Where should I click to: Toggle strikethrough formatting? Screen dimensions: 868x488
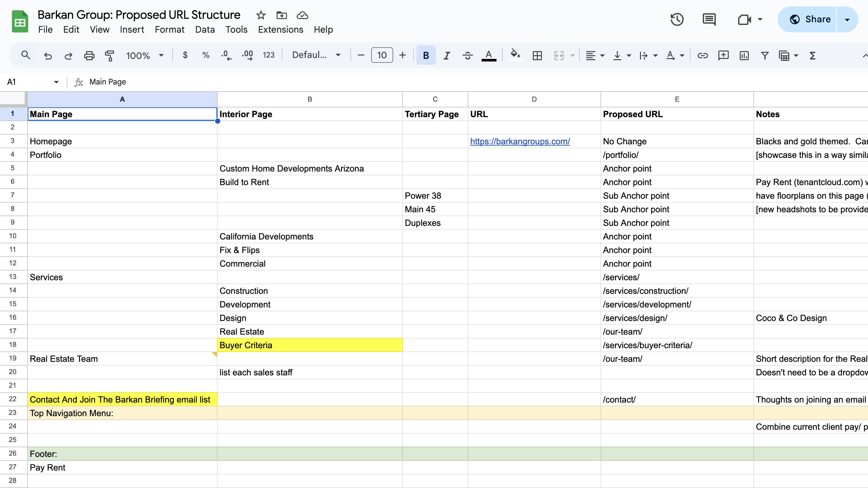(x=467, y=55)
